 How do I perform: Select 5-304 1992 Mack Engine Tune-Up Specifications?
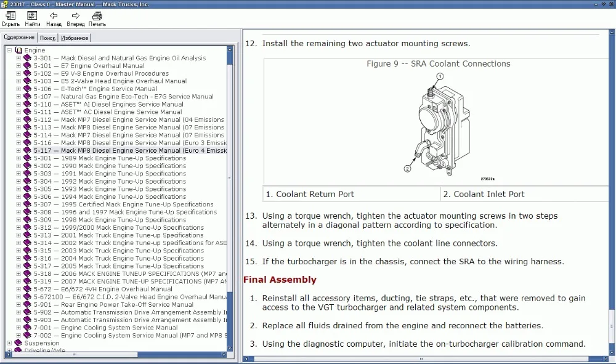pyautogui.click(x=110, y=182)
